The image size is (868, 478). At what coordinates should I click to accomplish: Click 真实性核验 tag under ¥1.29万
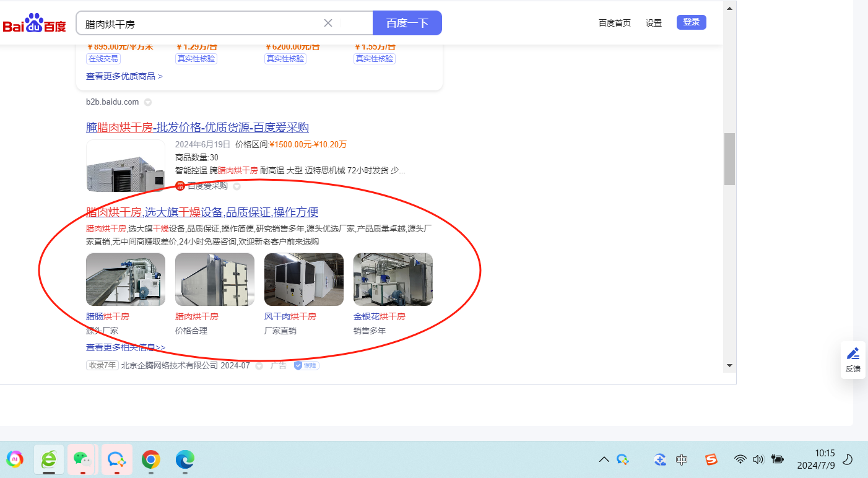pyautogui.click(x=196, y=59)
